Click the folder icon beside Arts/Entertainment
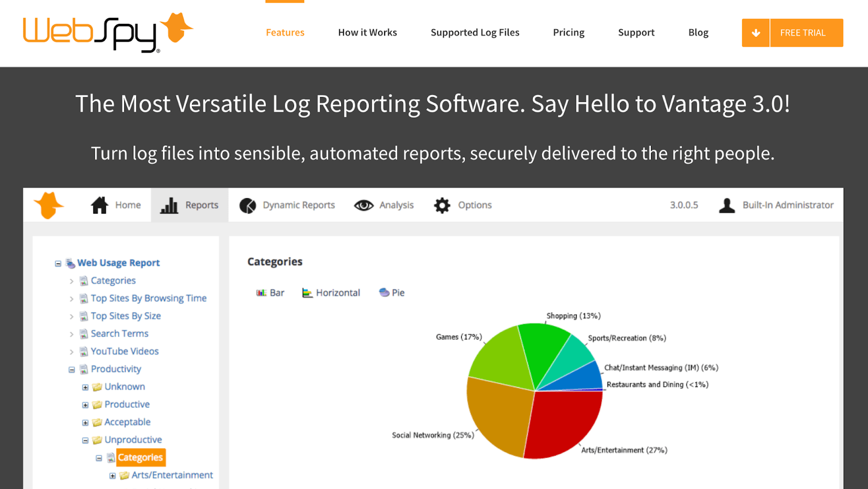The width and height of the screenshot is (868, 489). tap(124, 475)
